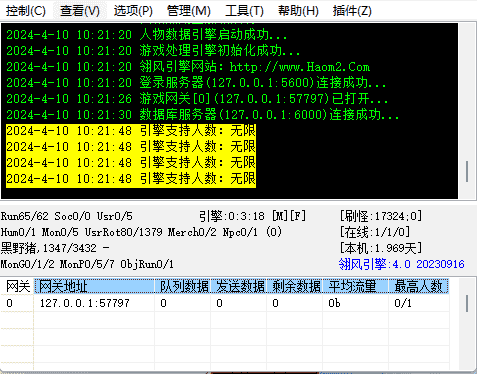Select the 网关 column header
477x374 pixels.
[x=17, y=286]
